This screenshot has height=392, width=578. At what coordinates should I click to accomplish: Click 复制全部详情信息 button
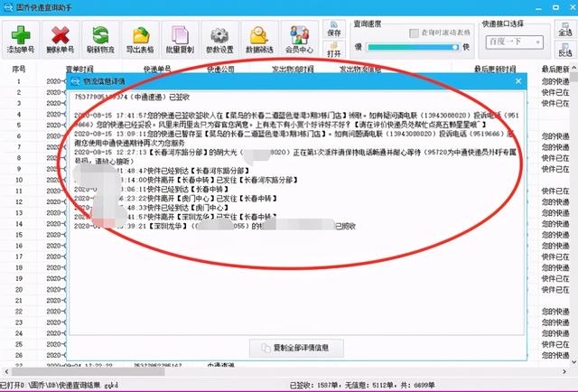click(x=294, y=347)
